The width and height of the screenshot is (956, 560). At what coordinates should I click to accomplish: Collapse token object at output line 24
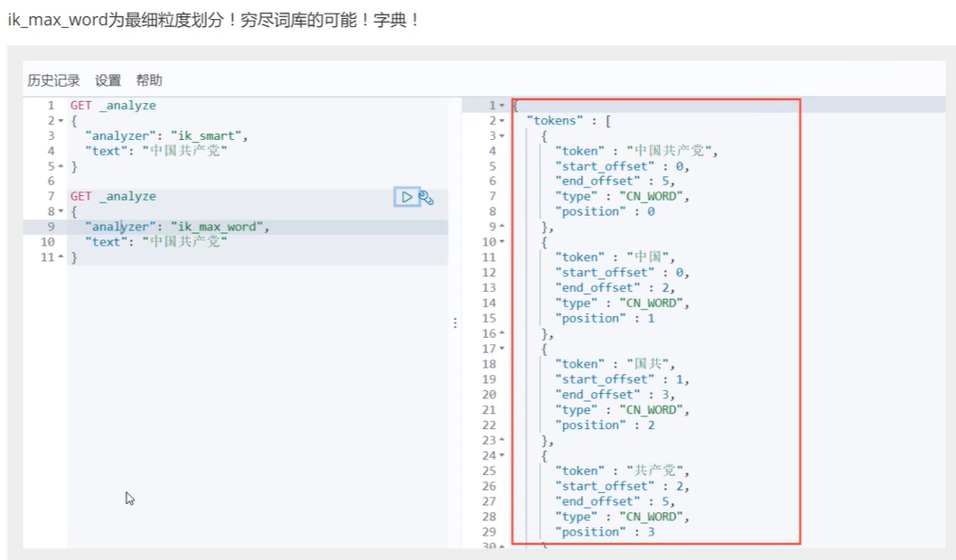tap(501, 455)
